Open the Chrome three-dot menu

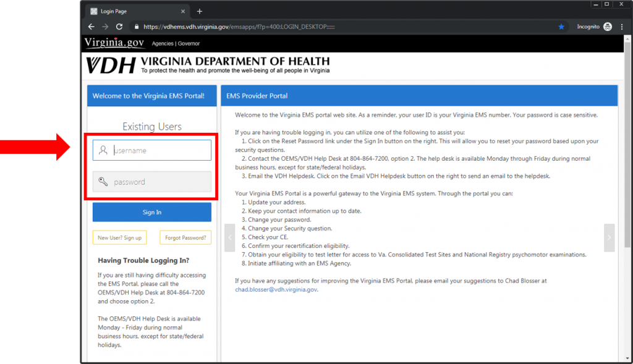[621, 27]
